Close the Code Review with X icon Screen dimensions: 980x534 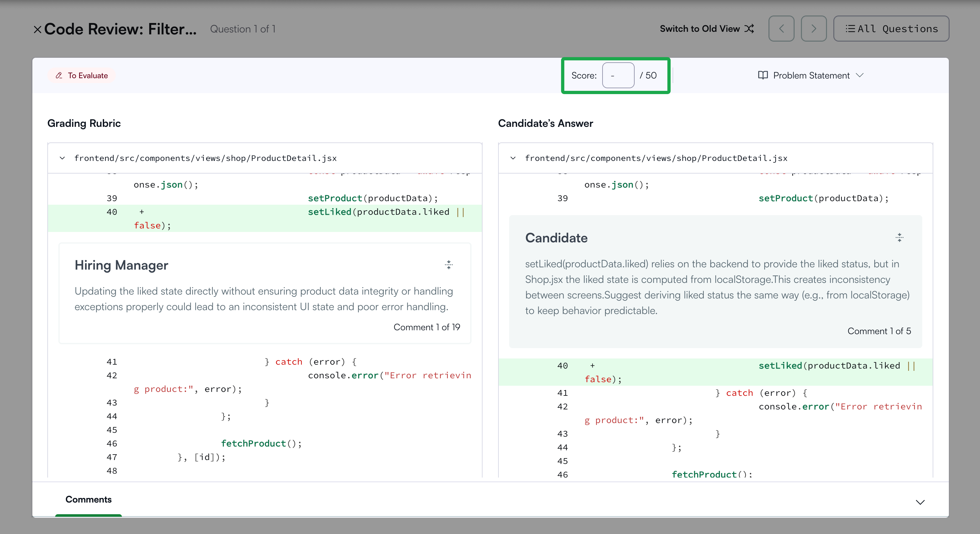(x=37, y=29)
